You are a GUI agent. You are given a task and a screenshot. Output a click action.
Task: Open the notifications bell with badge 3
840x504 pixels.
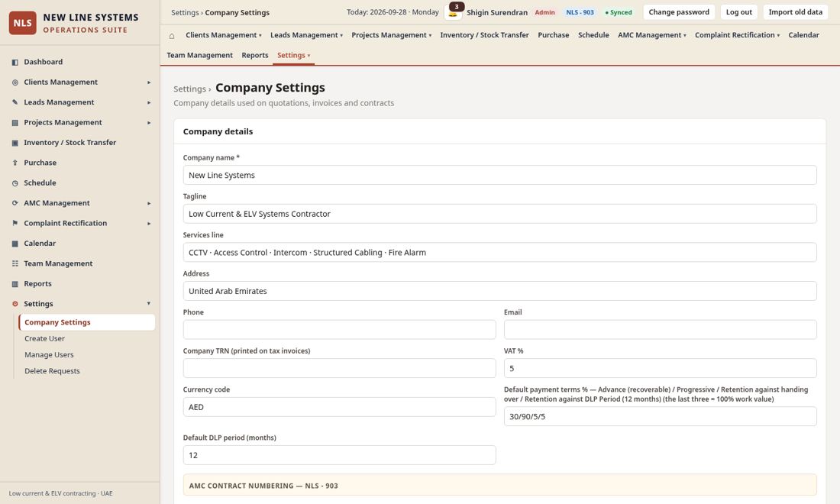click(453, 11)
